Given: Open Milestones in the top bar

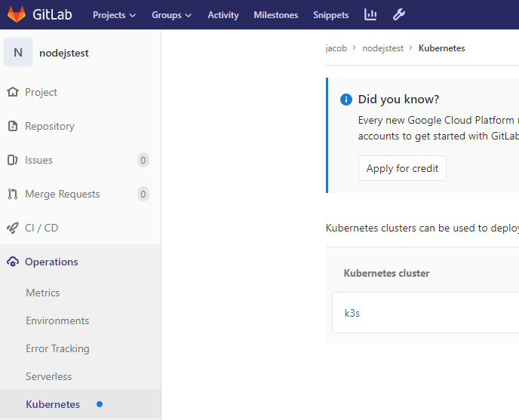Looking at the screenshot, I should pyautogui.click(x=276, y=15).
